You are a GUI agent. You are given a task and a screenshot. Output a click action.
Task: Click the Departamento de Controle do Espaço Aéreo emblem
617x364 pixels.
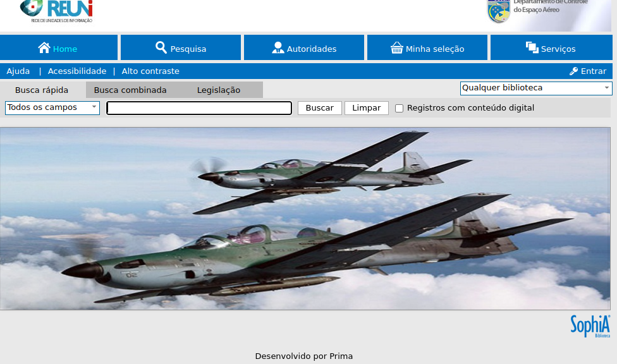tap(499, 11)
